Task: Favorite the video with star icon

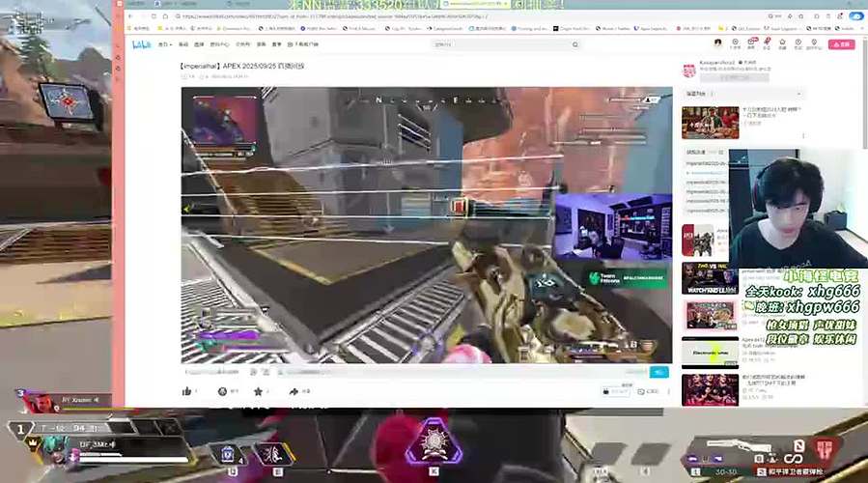Action: pyautogui.click(x=258, y=391)
